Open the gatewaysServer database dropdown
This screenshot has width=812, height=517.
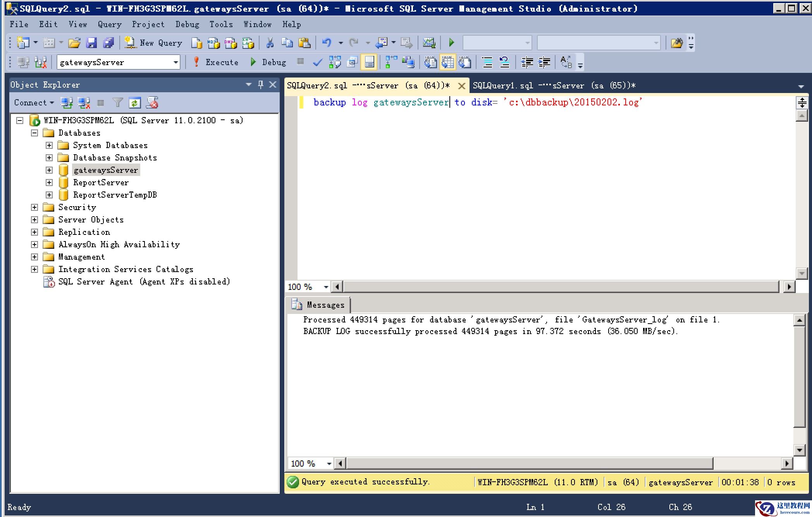175,62
